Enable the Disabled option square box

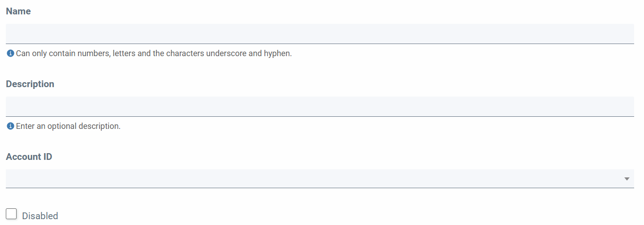(11, 214)
